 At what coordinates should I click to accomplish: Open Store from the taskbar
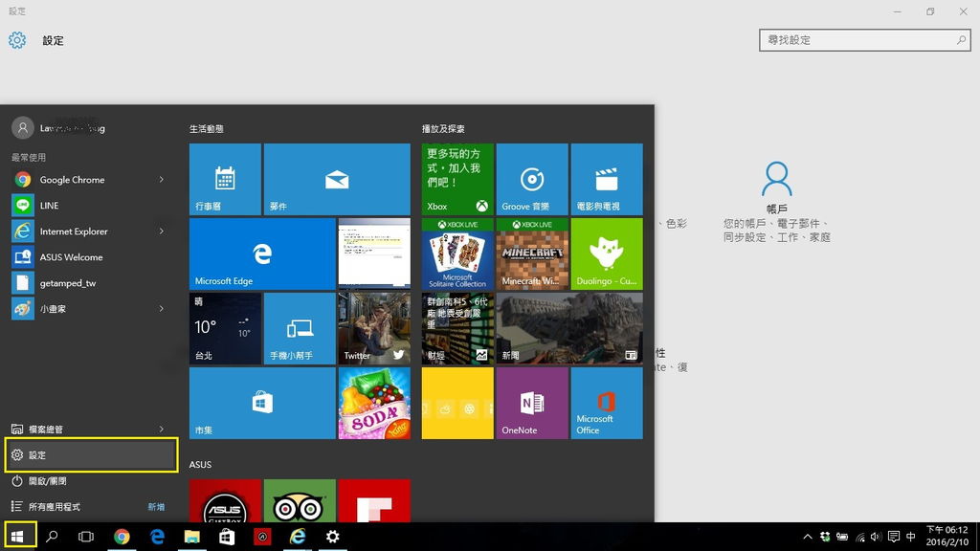(227, 537)
